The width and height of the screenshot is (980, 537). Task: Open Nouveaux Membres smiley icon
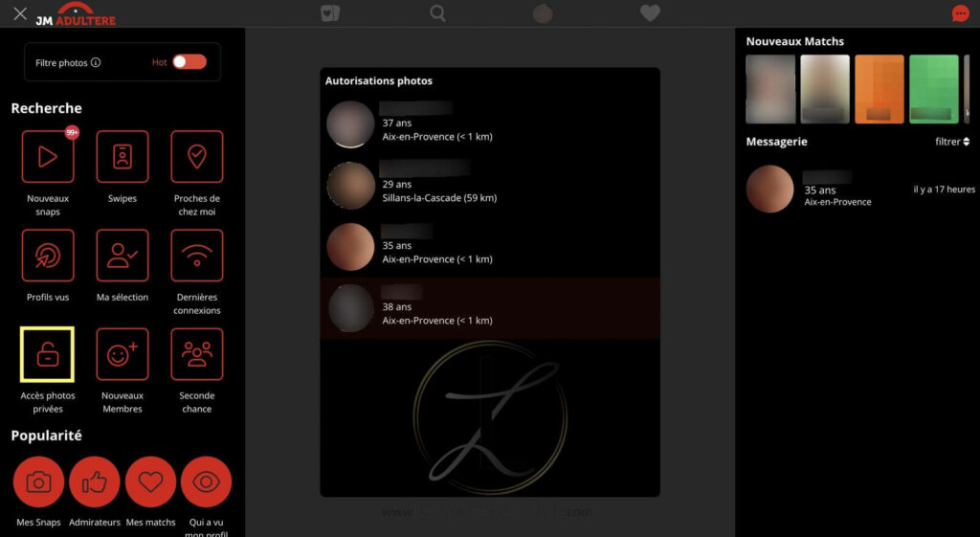(x=122, y=354)
